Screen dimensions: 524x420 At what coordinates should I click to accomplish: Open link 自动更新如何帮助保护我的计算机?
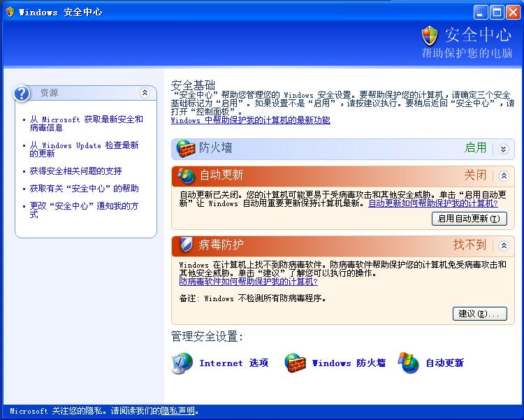[433, 203]
